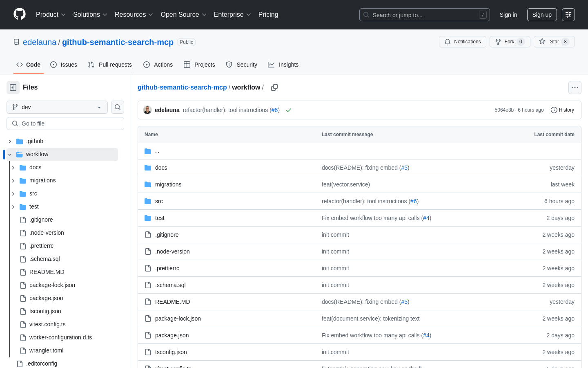Viewport: 588px width, 368px height.
Task: Click the edelauna avatar image
Action: tap(147, 110)
